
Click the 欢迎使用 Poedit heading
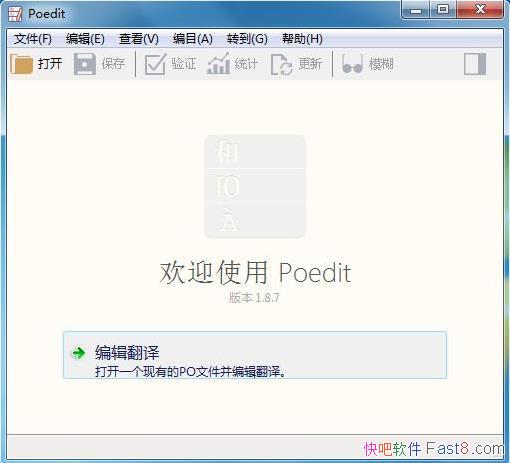coord(255,273)
